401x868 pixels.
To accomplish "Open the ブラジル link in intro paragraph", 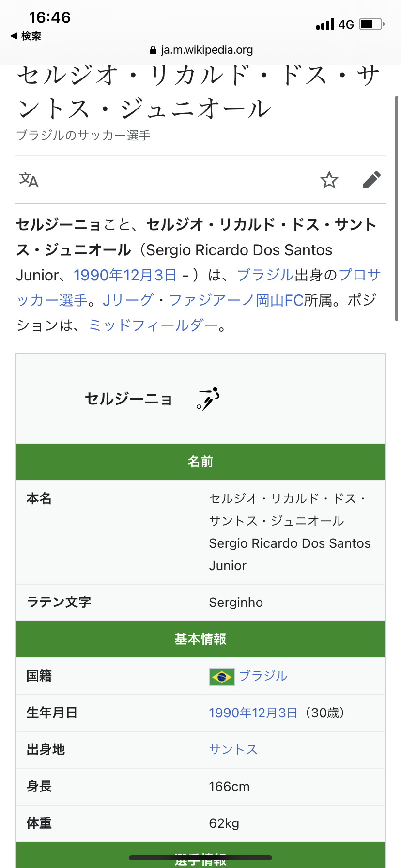I will tap(265, 275).
